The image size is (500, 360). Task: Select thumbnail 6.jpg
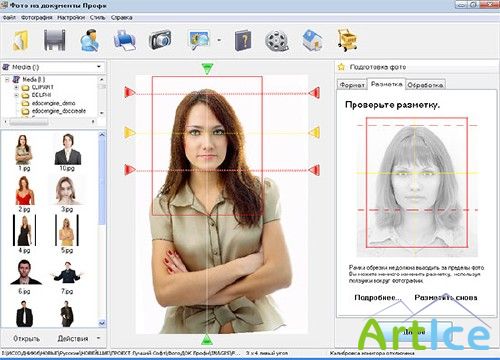(25, 277)
